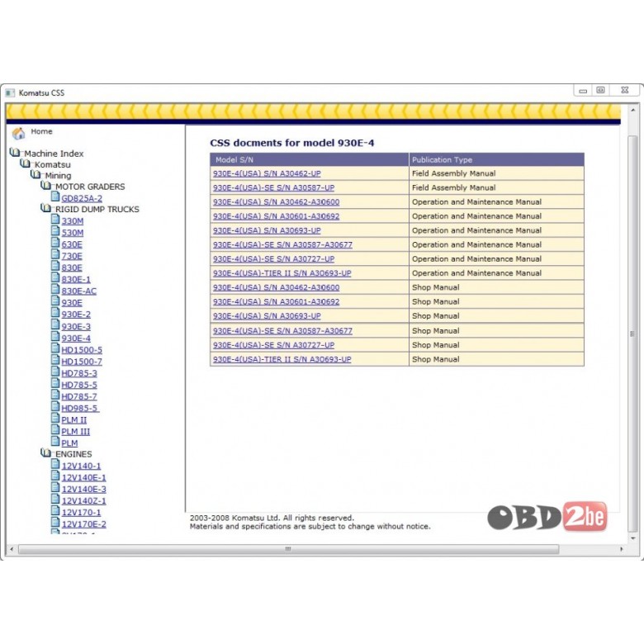Screen dimensions: 644x644
Task: Click the vertical scrollbar thumb
Action: pos(632,334)
